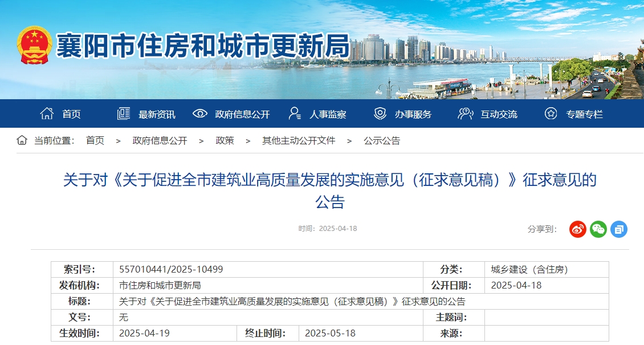The width and height of the screenshot is (644, 345).
Task: Go to 首页 in the breadcrumb
Action: pos(95,140)
